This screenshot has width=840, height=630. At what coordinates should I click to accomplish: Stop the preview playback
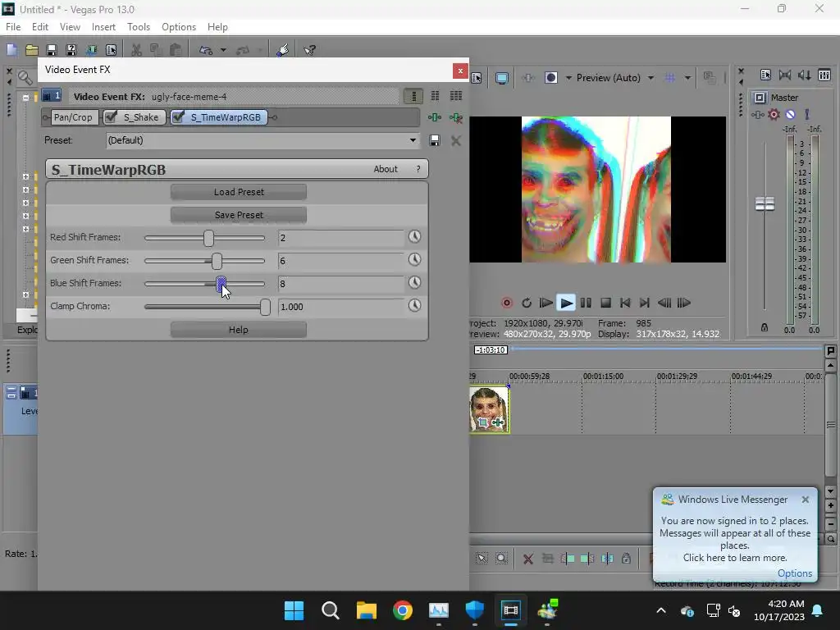pos(605,303)
